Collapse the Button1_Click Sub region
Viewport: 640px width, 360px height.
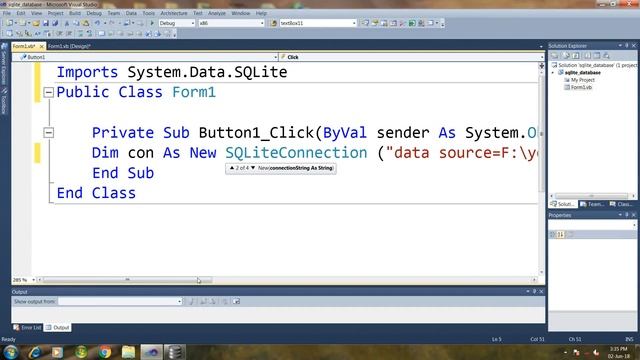click(x=49, y=133)
